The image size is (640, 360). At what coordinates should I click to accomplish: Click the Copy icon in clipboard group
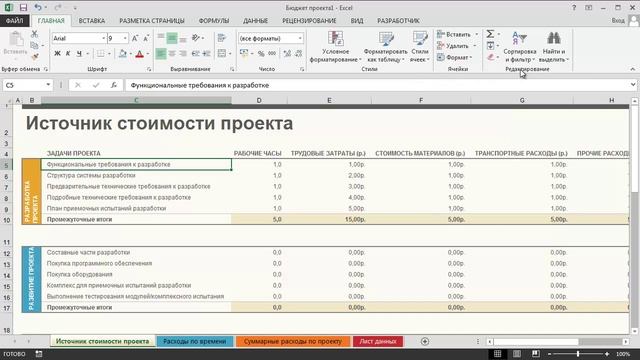point(34,46)
